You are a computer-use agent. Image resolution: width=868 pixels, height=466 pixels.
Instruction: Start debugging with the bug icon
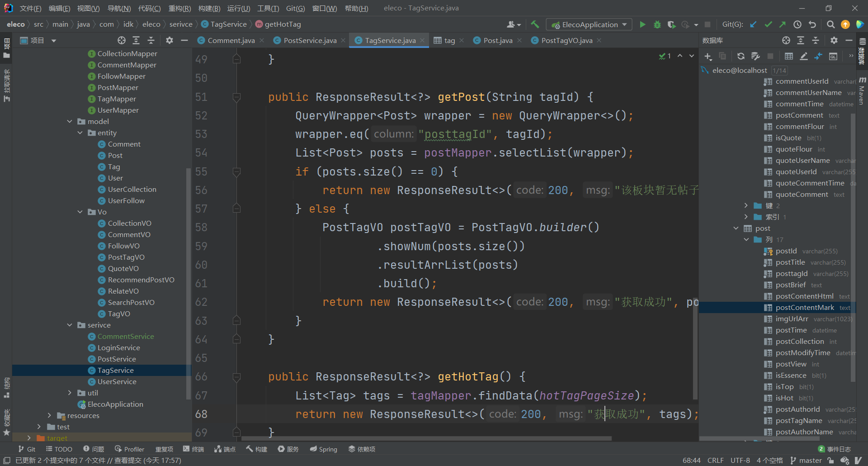tap(657, 24)
